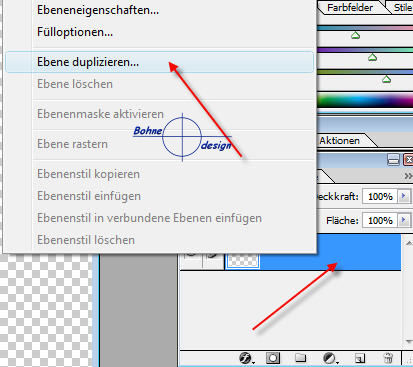Minimize the layers palette window
Viewport: 413px width, 367px height.
click(x=393, y=160)
